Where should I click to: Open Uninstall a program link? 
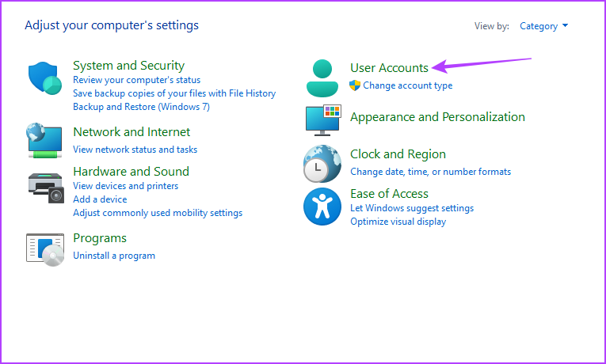coord(114,256)
